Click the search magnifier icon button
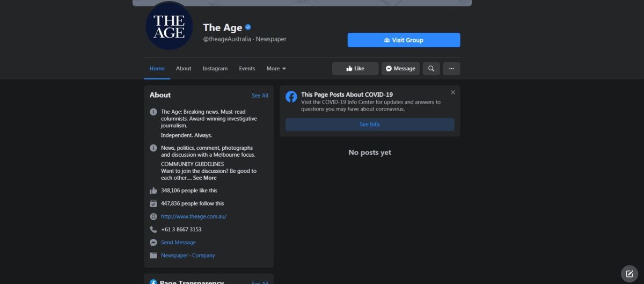The image size is (644, 284). point(431,69)
